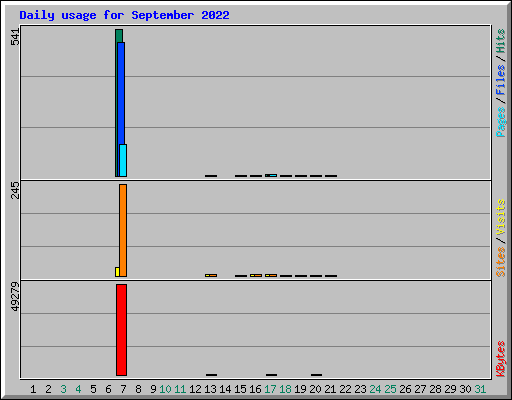This screenshot has height=400, width=512.
Task: Click the '49279' axis maximum label
Action: pyautogui.click(x=15, y=297)
